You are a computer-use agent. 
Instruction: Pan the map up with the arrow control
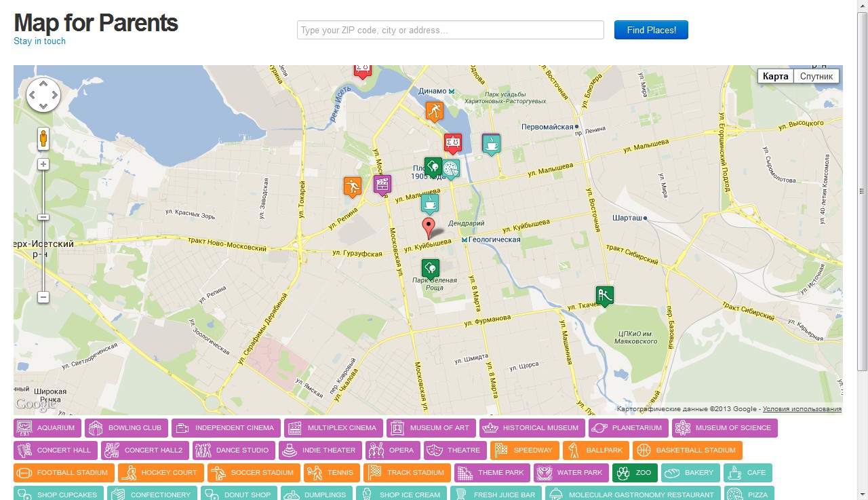click(x=43, y=84)
